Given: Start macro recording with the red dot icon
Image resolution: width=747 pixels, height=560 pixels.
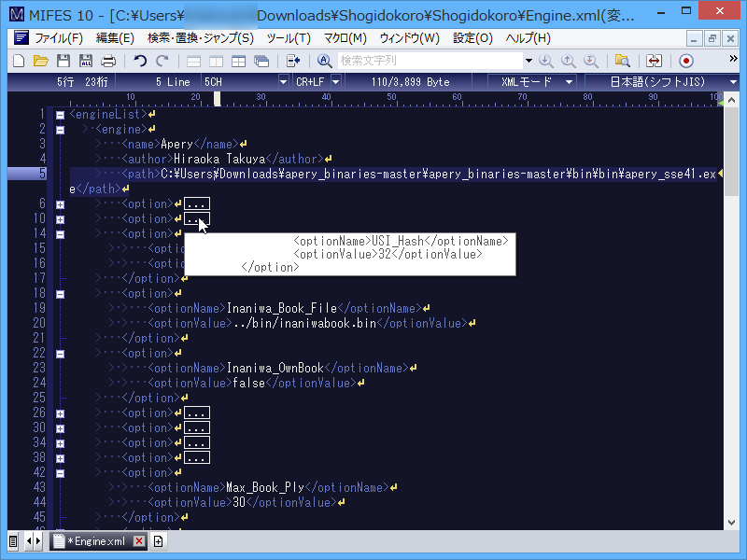Looking at the screenshot, I should click(x=686, y=61).
